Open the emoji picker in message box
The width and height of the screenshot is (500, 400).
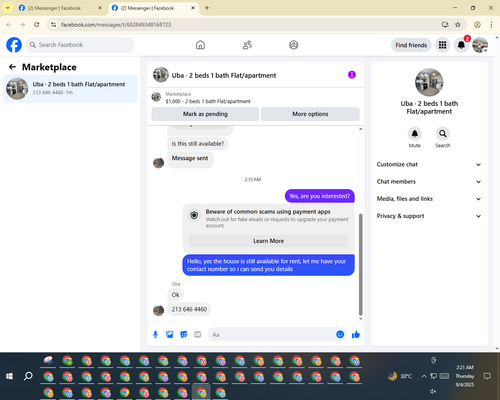340,334
